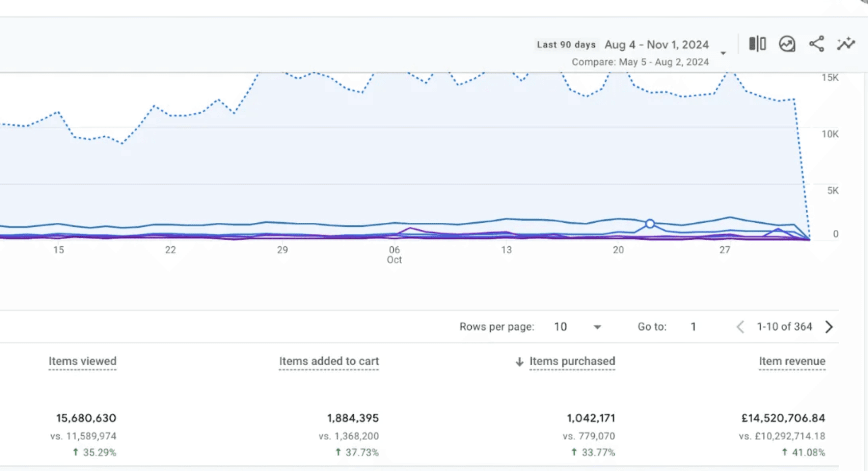Click the Compare: May 5 - Aug 2, 2024 text
The image size is (868, 471).
(640, 62)
